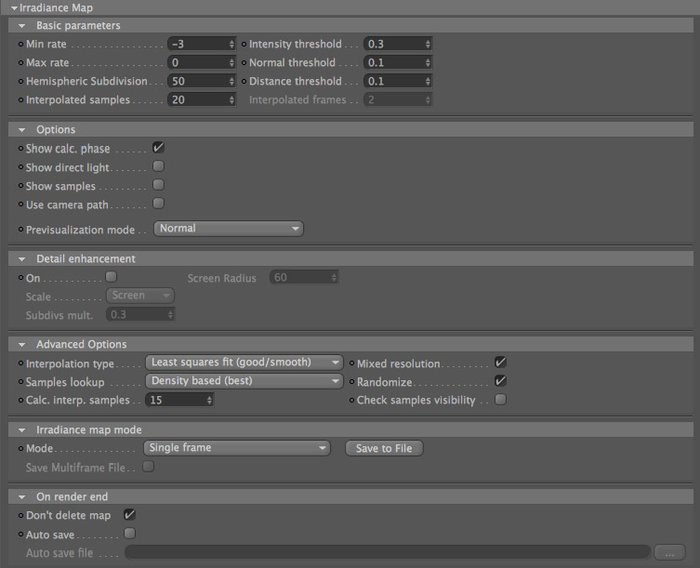Viewport: 700px width, 568px height.
Task: Collapse the Advanced Options section
Action: coord(22,345)
